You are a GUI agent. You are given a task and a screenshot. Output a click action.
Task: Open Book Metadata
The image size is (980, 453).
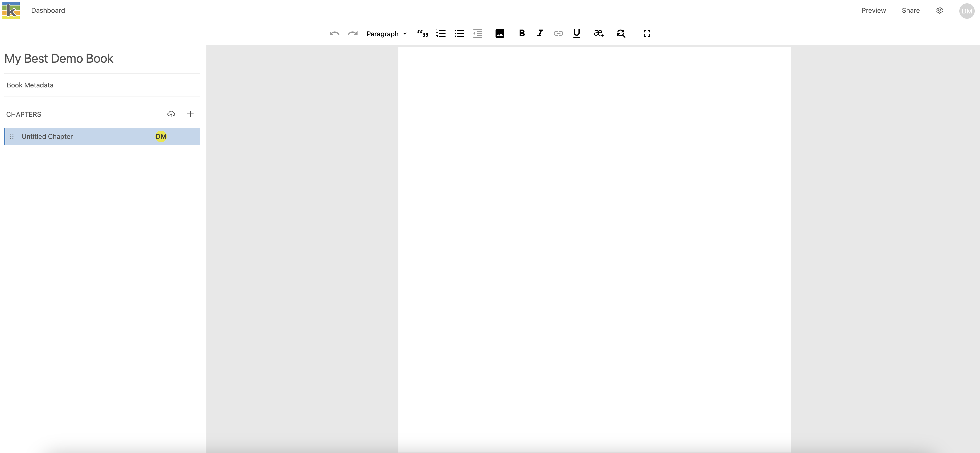30,85
